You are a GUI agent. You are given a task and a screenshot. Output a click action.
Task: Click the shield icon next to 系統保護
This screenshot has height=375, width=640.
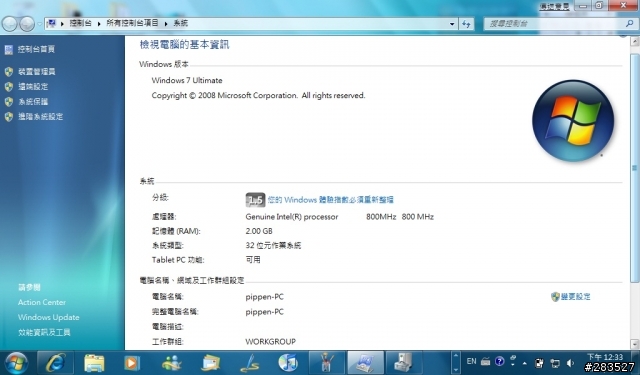[9, 102]
